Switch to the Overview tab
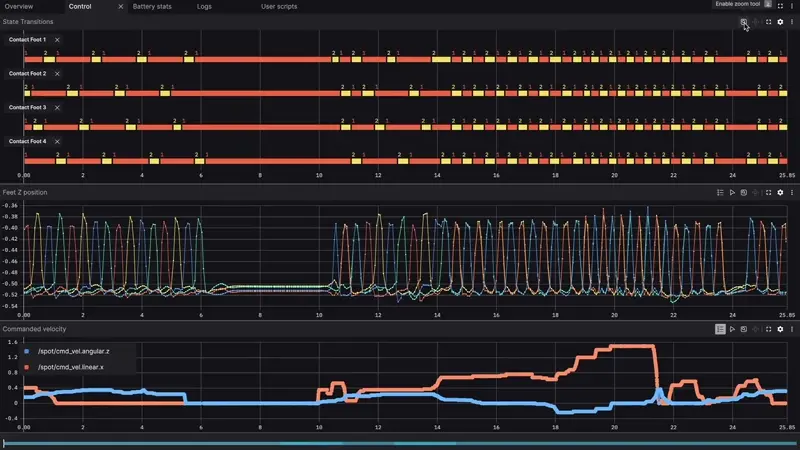 pyautogui.click(x=19, y=6)
